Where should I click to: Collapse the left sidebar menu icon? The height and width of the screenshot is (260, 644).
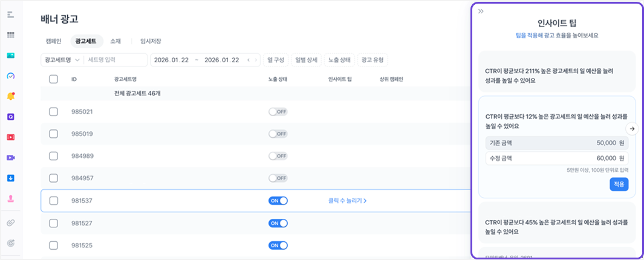click(11, 15)
